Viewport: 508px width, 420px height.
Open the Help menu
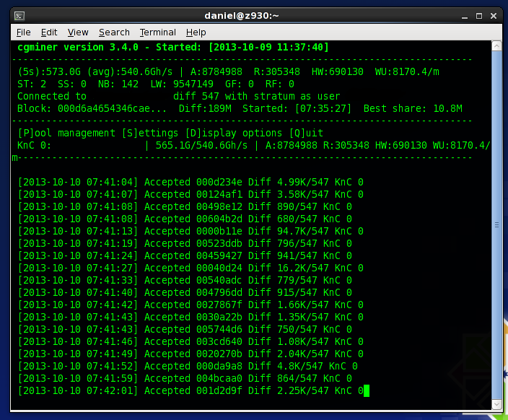[196, 32]
